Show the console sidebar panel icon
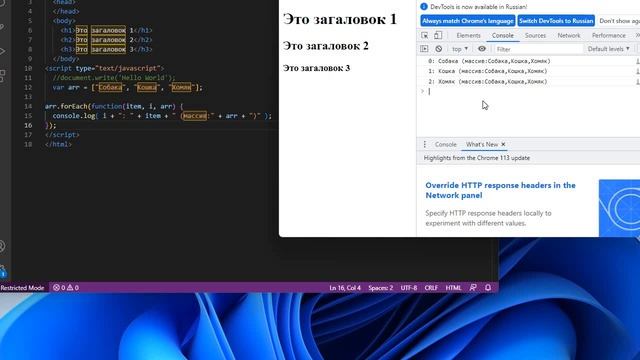This screenshot has width=640, height=360. pyautogui.click(x=424, y=49)
